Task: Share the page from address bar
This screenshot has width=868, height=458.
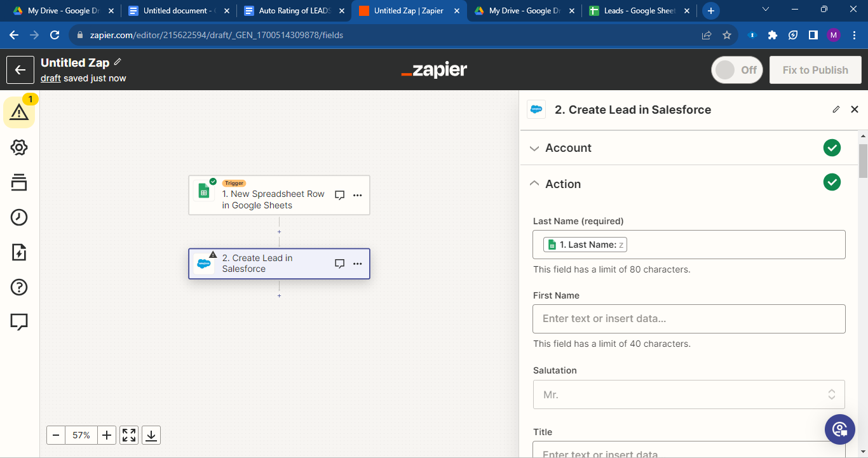Action: [707, 35]
